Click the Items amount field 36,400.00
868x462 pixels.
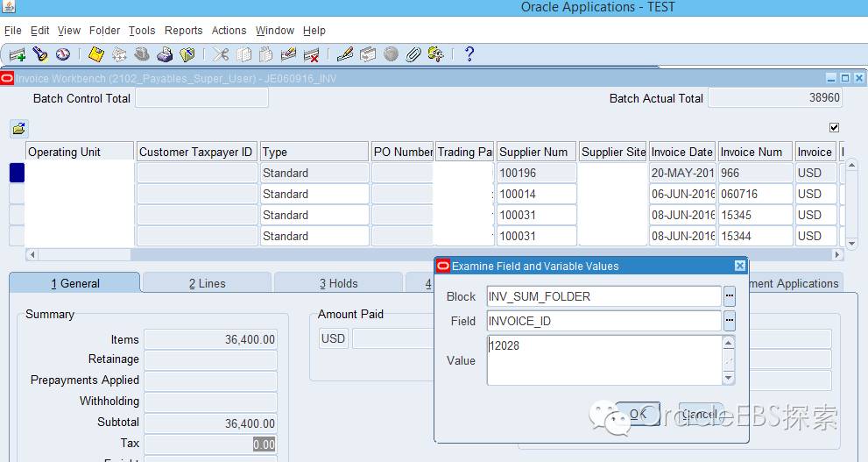coord(210,339)
